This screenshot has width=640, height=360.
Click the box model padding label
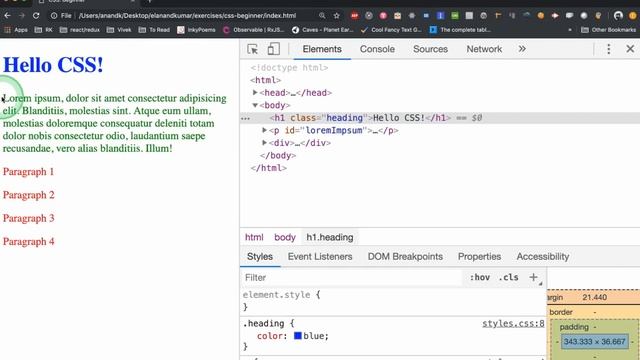click(x=574, y=327)
